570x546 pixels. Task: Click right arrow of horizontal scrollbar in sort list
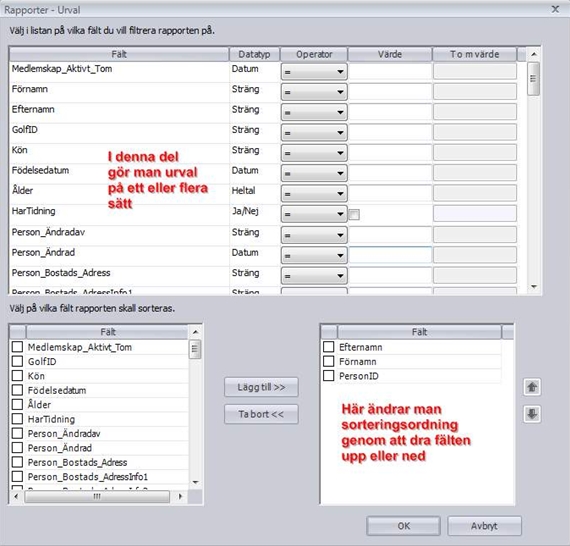coord(180,496)
